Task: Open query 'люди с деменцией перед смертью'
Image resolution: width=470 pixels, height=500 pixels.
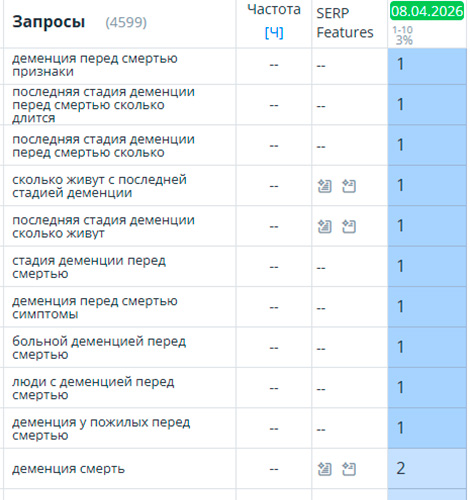Action: click(93, 388)
